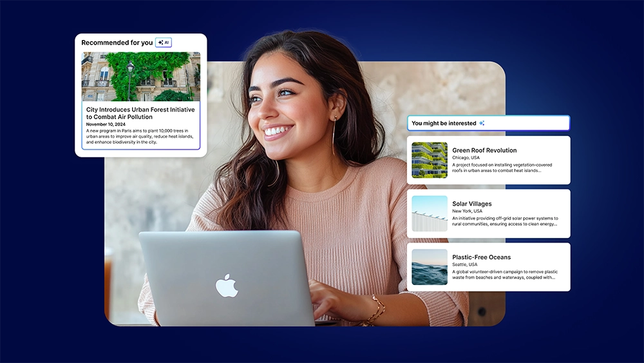Click the Seattle, USA location text
This screenshot has width=644, height=363.
point(464,264)
